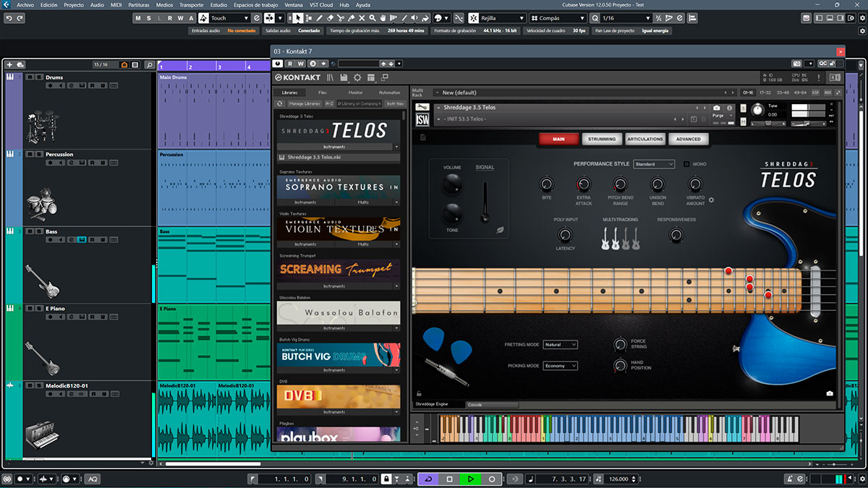Select the Erase tool in Cubase toolbar

coord(330,18)
